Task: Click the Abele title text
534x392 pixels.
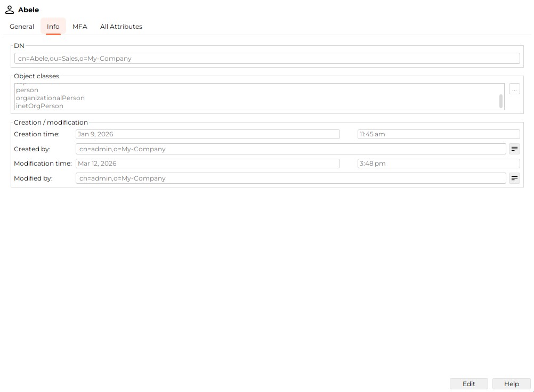Action: pyautogui.click(x=29, y=10)
